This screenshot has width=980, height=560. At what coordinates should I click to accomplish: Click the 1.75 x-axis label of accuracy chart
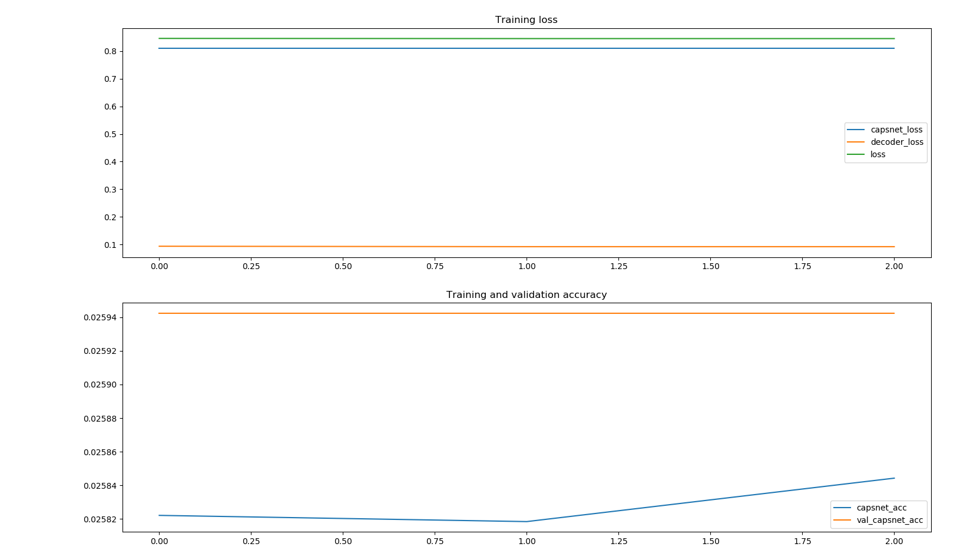coord(802,541)
